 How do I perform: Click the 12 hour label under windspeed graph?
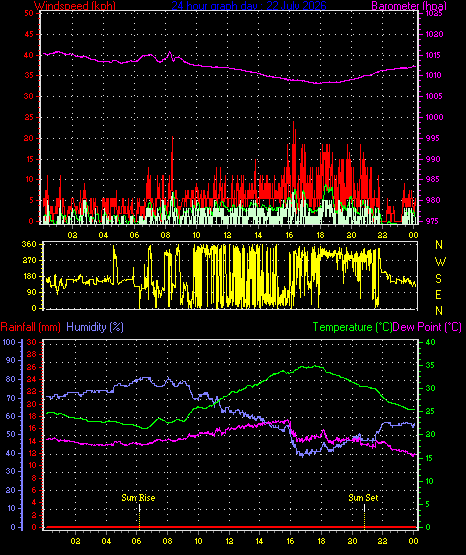tap(227, 235)
